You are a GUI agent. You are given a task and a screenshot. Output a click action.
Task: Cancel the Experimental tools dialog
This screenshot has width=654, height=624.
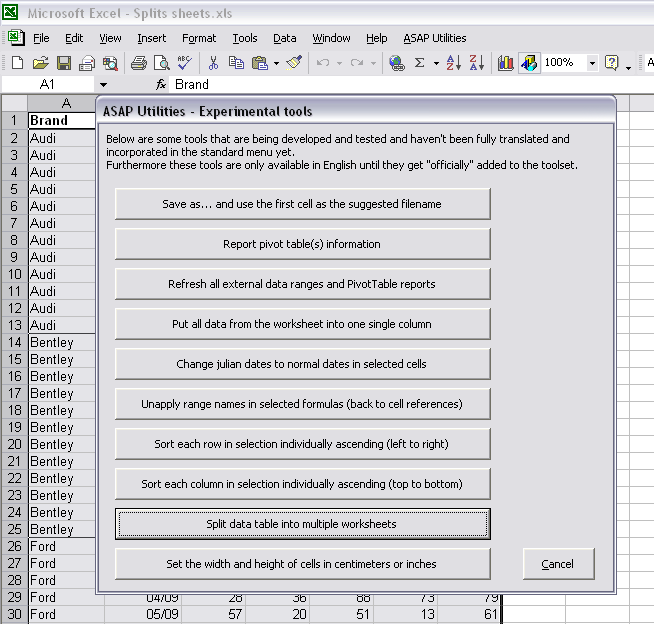559,564
